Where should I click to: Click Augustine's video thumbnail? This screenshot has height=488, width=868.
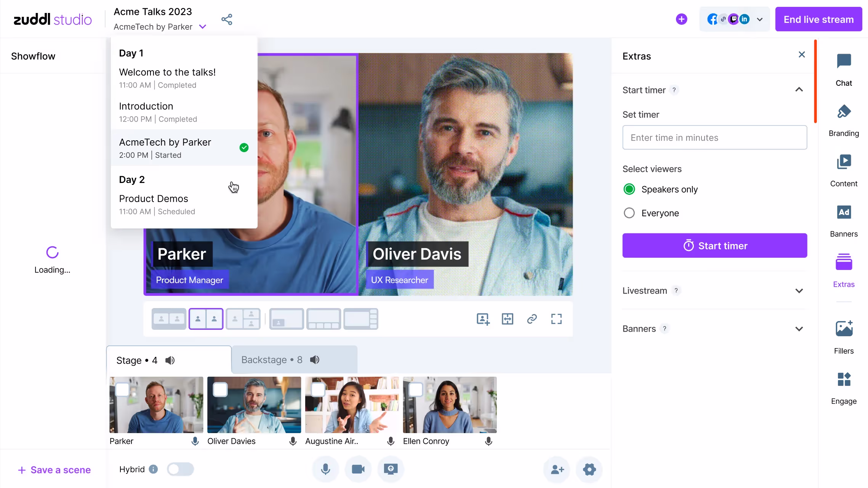pos(352,405)
